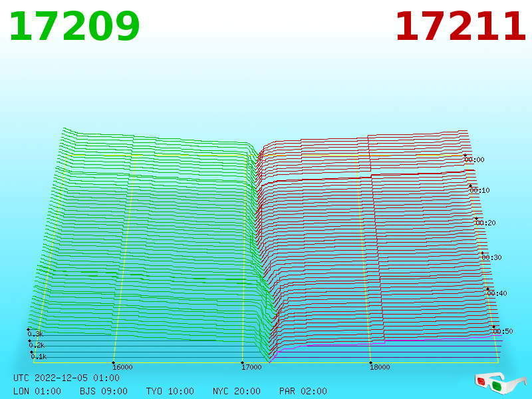This screenshot has height=399, width=532.
Task: Click the 00:20 time axis marker
Action: [485, 223]
